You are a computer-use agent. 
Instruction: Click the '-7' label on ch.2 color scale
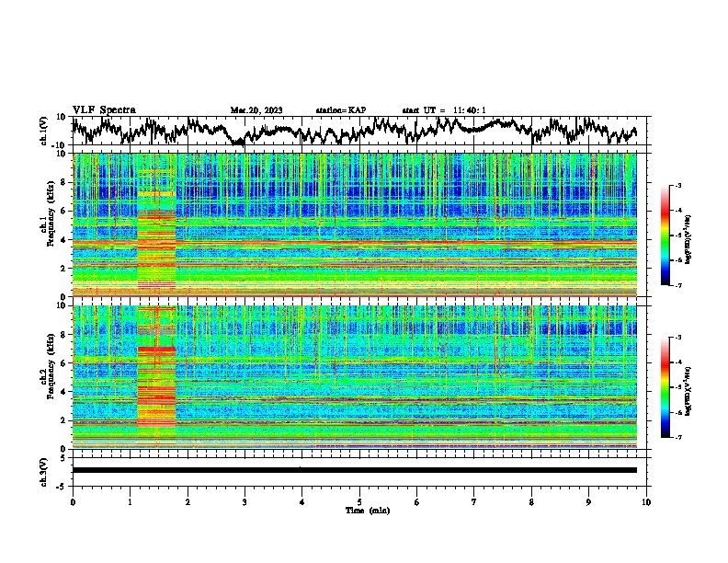678,437
